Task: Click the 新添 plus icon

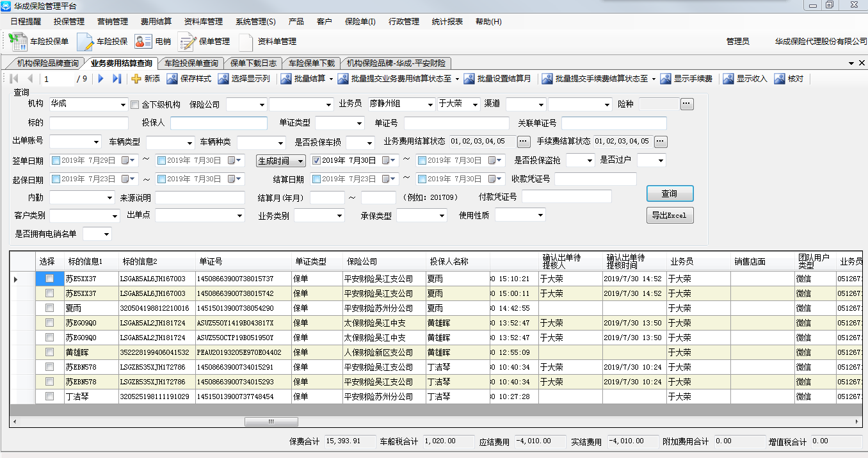Action: click(x=136, y=79)
